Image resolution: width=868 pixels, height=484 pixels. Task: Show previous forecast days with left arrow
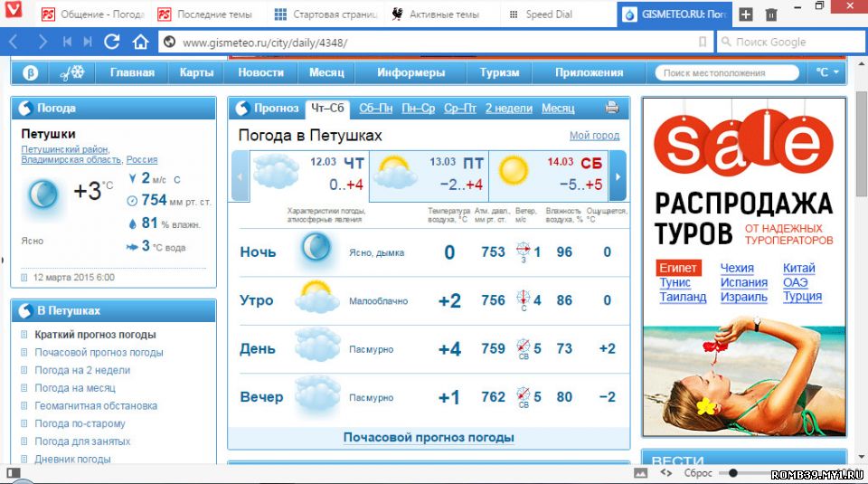click(x=240, y=176)
